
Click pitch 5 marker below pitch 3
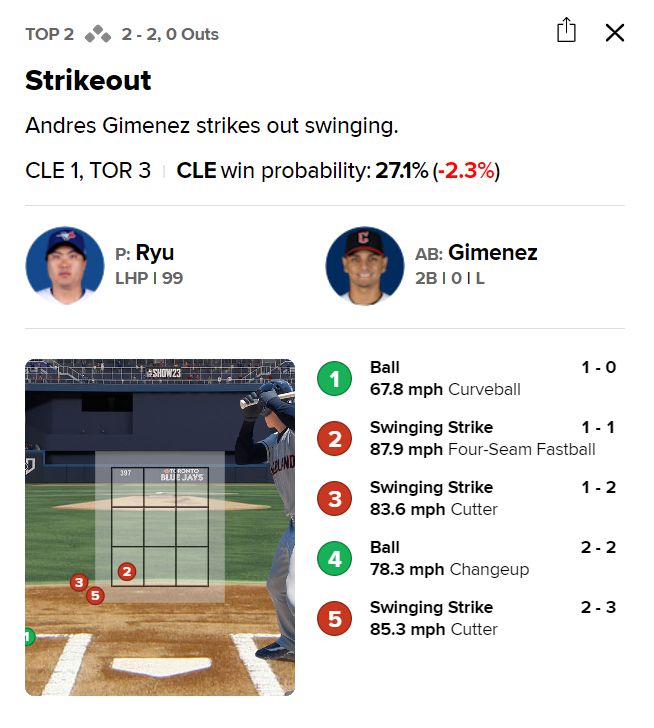click(95, 596)
